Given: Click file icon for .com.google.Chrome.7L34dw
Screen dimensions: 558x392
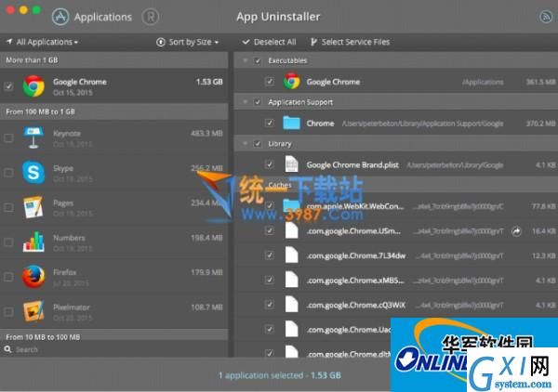Looking at the screenshot, I should pyautogui.click(x=291, y=255).
